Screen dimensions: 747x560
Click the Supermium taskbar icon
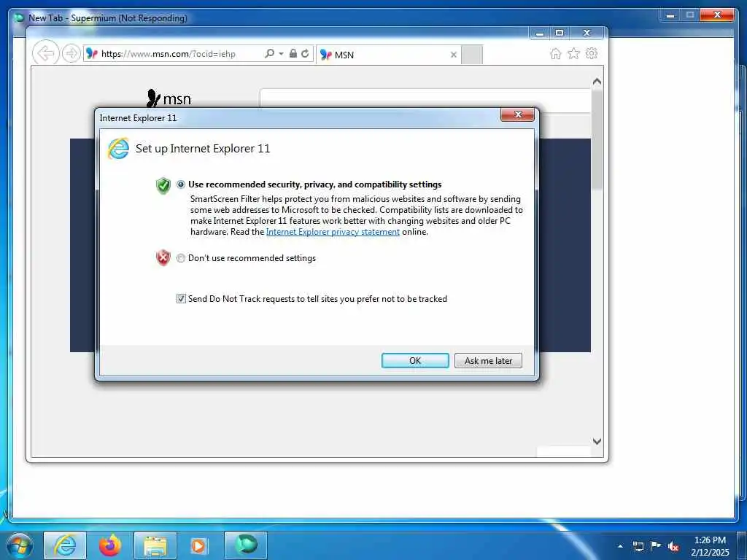[246, 545]
